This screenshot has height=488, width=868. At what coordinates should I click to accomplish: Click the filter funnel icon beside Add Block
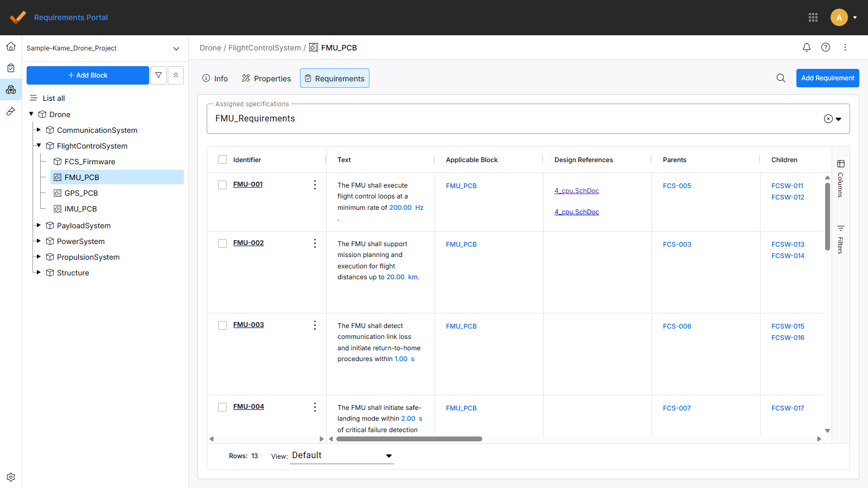[158, 75]
